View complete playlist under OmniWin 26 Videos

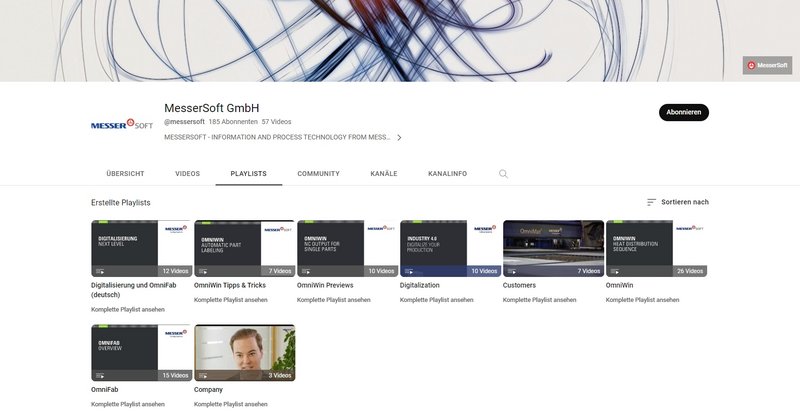642,300
